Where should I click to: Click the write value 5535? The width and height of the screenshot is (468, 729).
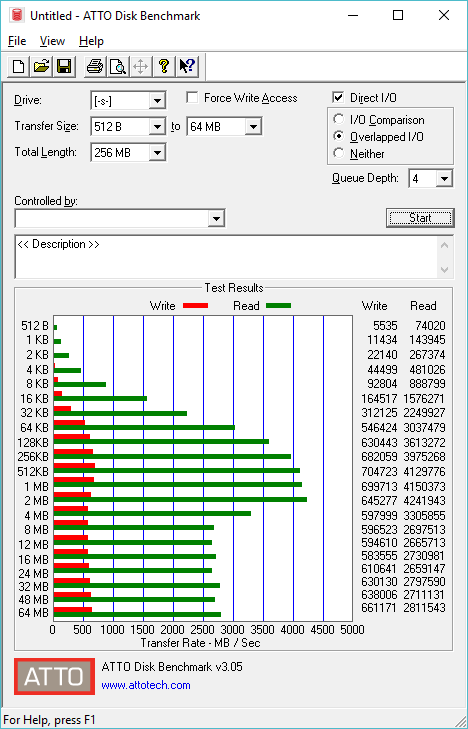(x=385, y=325)
